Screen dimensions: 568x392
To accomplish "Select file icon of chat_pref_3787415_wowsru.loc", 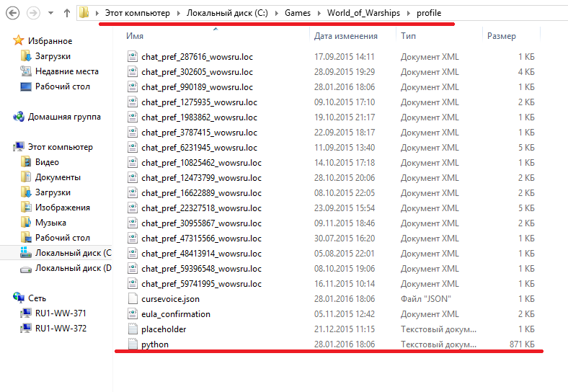I will 133,133.
